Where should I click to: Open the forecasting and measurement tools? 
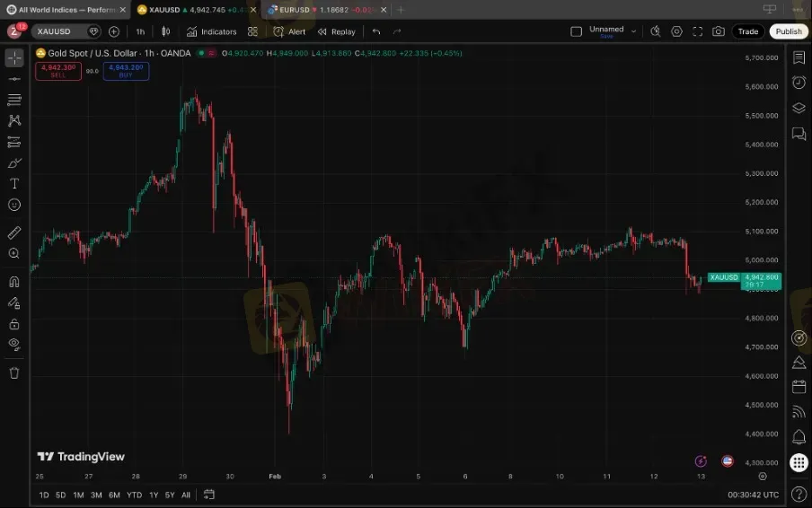tap(14, 142)
